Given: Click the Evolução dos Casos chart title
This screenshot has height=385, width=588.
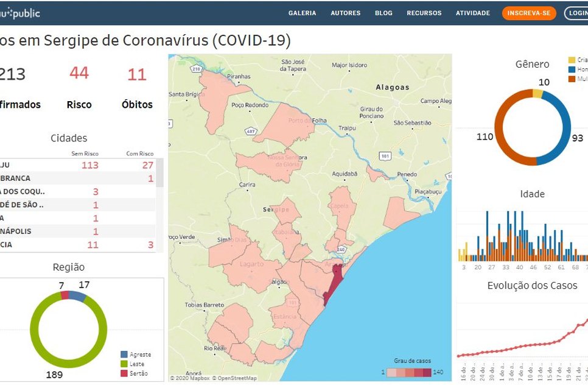Looking at the screenshot, I should coord(532,286).
